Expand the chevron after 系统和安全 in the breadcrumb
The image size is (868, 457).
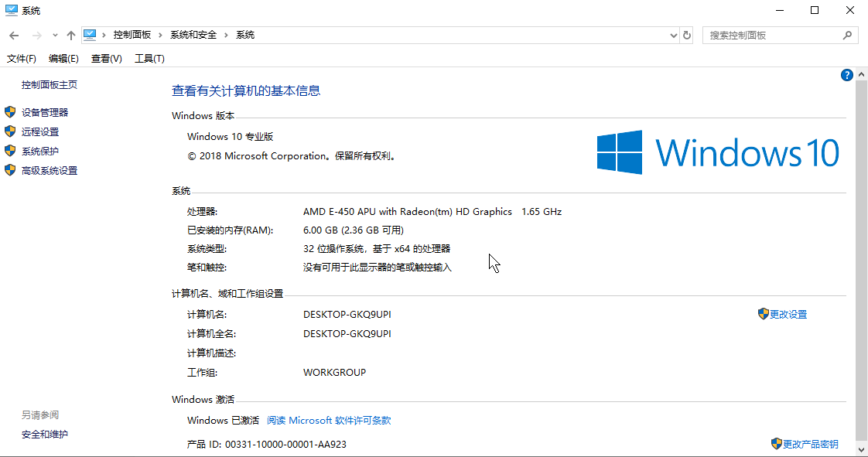pyautogui.click(x=227, y=35)
